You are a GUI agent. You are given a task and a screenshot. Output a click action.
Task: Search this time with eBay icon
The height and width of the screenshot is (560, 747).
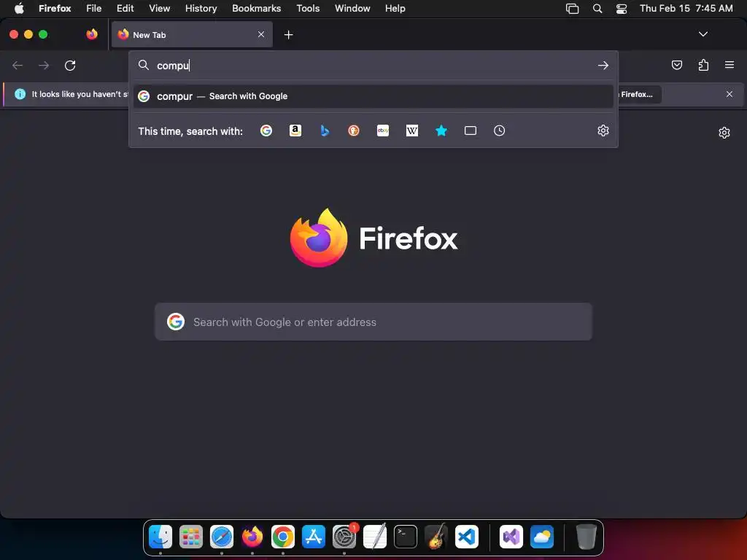tap(383, 131)
